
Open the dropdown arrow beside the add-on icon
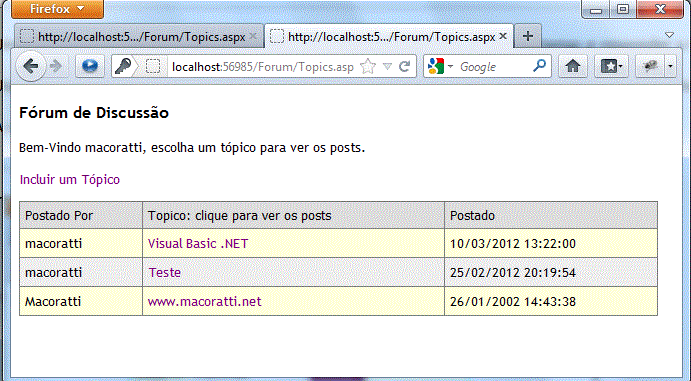(670, 67)
